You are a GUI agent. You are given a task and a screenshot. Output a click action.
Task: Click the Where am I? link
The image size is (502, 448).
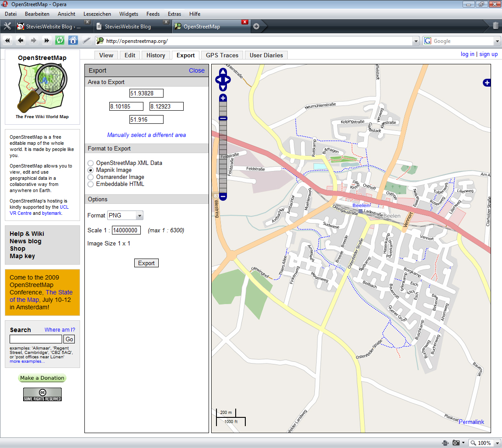point(60,329)
